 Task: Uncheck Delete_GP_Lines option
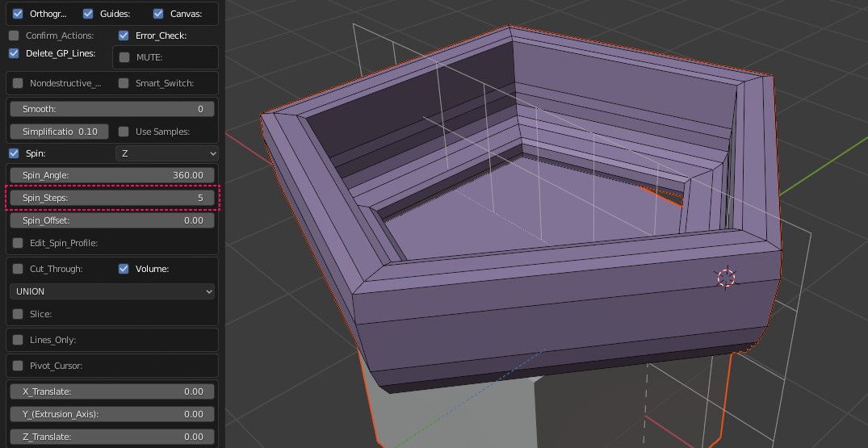(x=14, y=53)
